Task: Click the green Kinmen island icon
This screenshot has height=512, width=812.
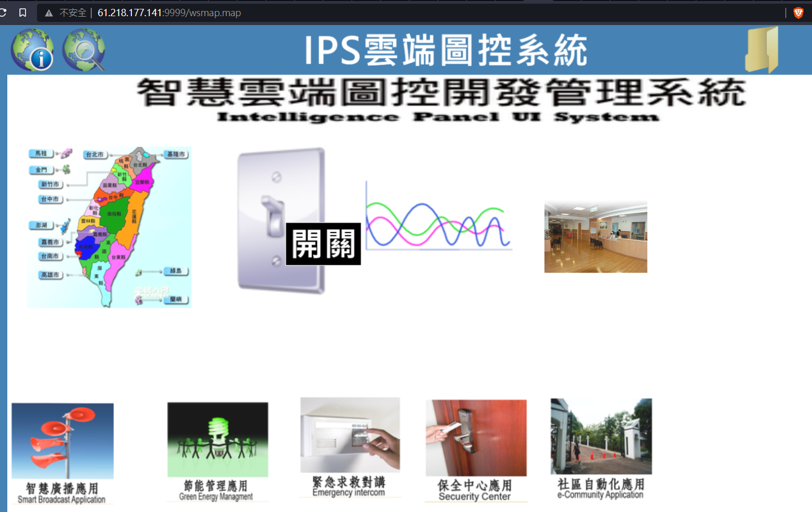Action: 66,169
